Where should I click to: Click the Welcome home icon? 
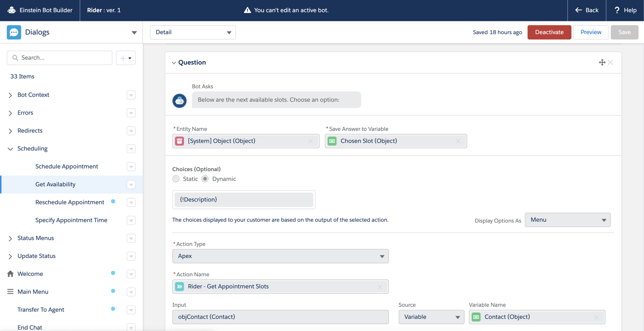coord(10,274)
